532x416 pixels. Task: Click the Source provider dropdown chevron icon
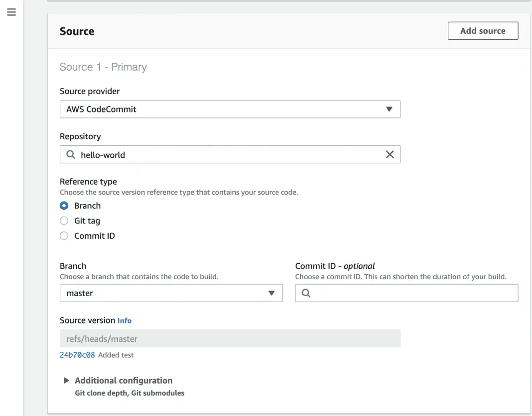(x=389, y=109)
